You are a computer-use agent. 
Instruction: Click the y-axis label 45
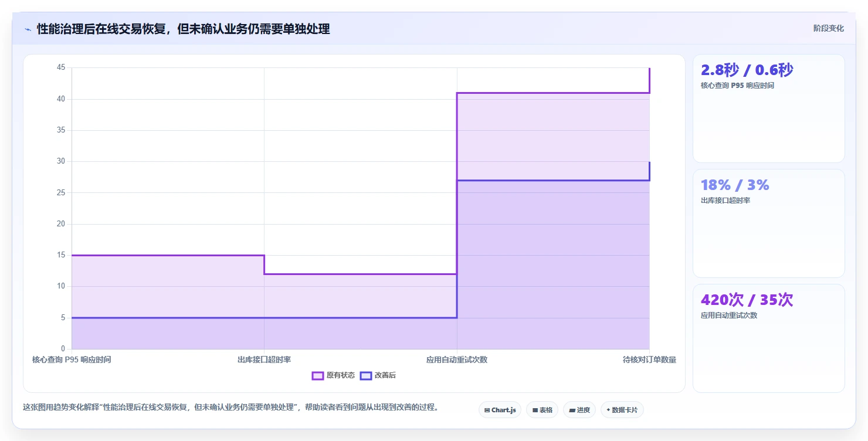[x=61, y=67]
